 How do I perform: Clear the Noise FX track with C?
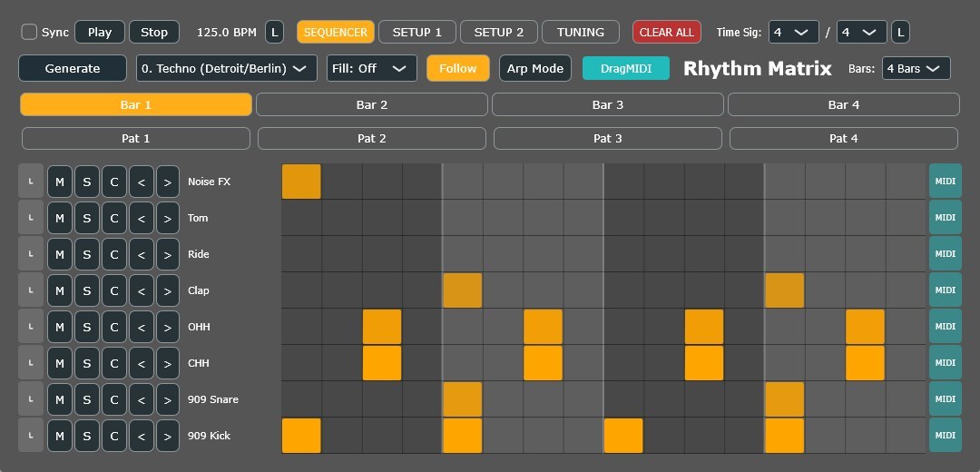[x=114, y=182]
